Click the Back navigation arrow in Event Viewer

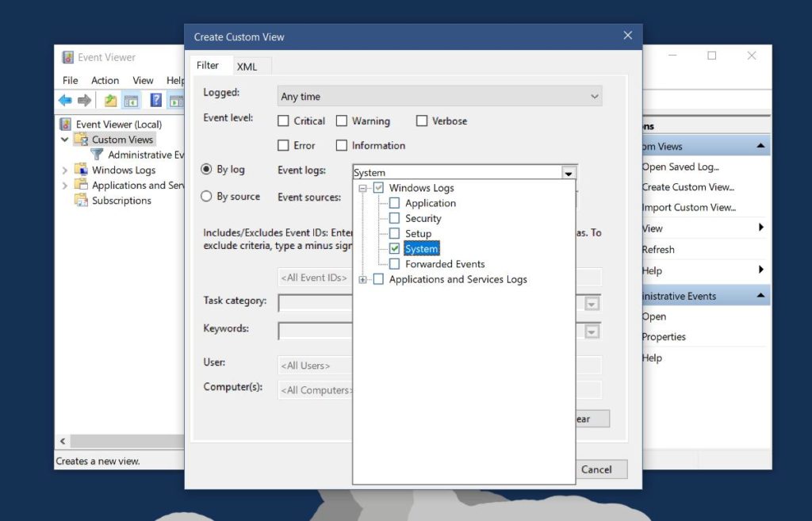pos(65,100)
